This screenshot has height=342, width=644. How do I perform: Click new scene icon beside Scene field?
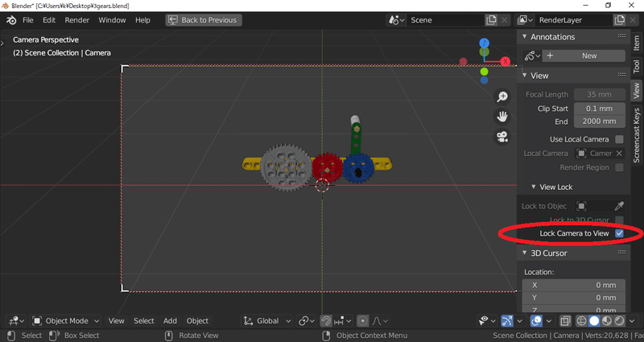point(491,20)
